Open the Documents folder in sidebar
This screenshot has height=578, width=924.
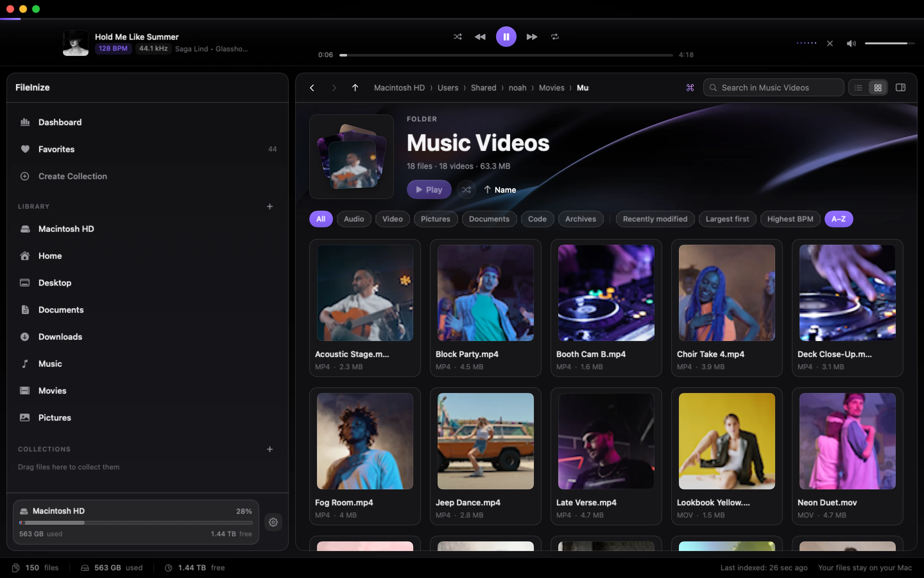pos(147,310)
